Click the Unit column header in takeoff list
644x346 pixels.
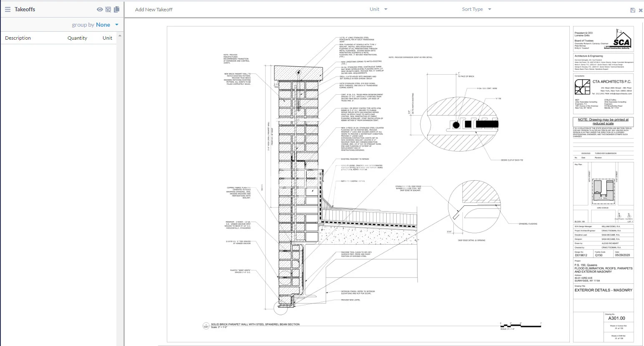click(107, 38)
